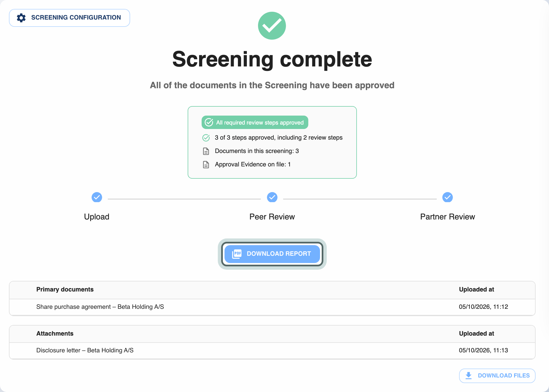Click the 'Screening complete' heading
Screen dimensions: 549x392
point(272,59)
